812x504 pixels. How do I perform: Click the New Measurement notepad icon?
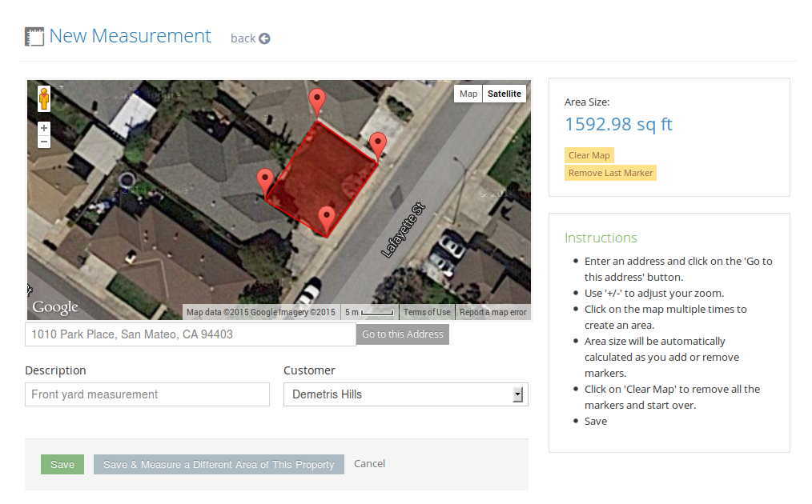[x=34, y=37]
